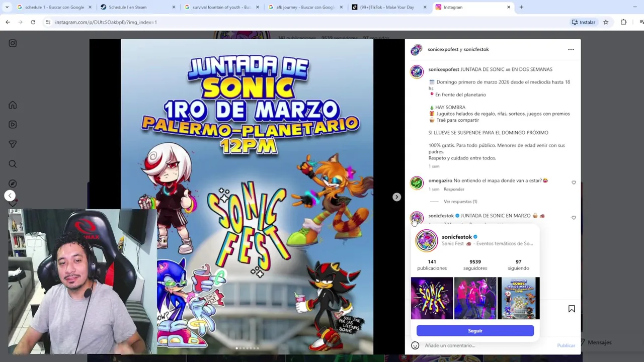This screenshot has height=362, width=644.
Task: Like omegaziro's comment heart
Action: click(x=574, y=183)
